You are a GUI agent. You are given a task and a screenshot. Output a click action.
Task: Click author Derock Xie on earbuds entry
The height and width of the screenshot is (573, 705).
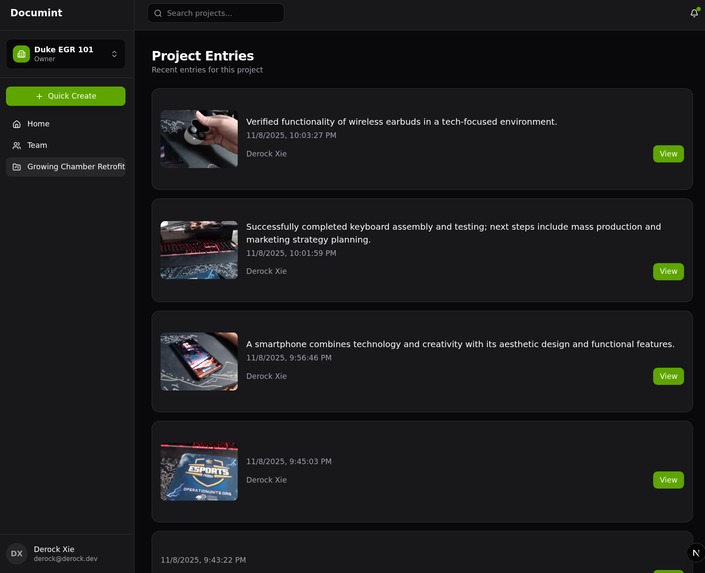[266, 154]
